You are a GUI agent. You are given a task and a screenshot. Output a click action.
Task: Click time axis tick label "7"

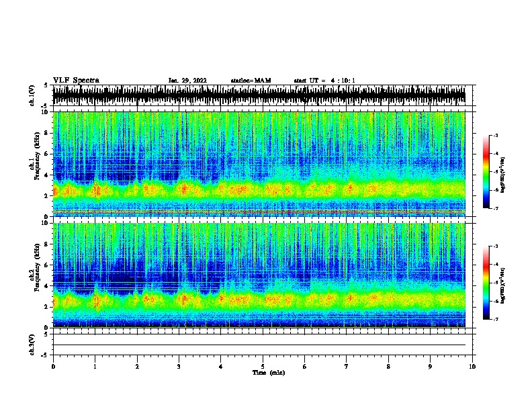[x=347, y=367]
